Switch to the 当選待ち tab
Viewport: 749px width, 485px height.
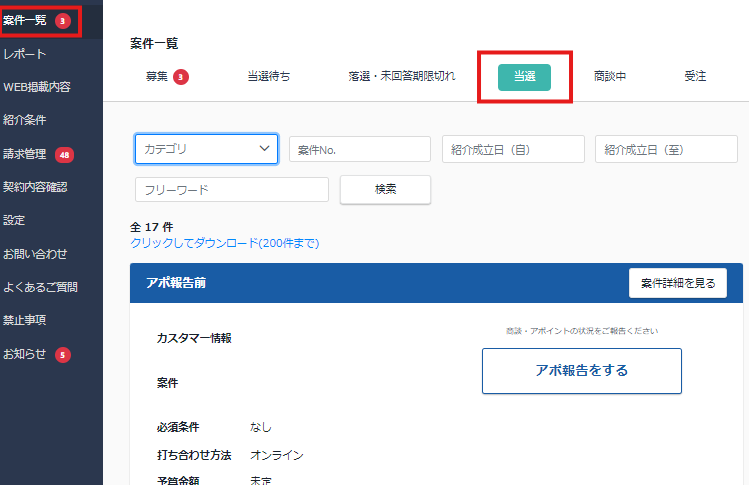coord(269,76)
